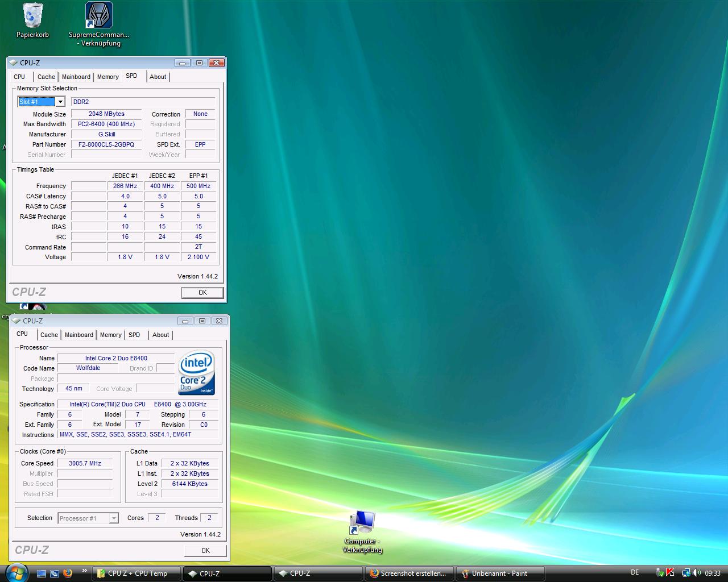Open the Papierkorb recycle bin icon
The width and height of the screenshot is (728, 582).
33,20
